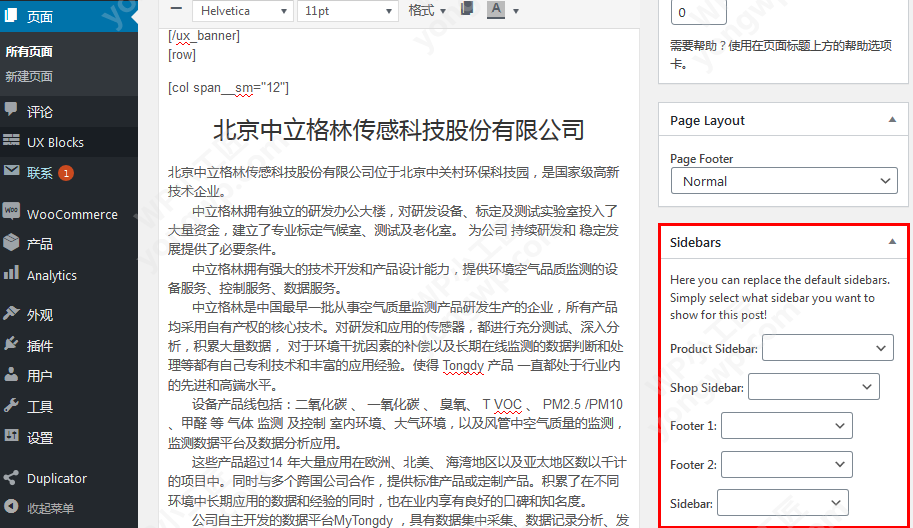Click the 新建页面 (Add New Page) link
This screenshot has width=913, height=528.
tap(29, 76)
